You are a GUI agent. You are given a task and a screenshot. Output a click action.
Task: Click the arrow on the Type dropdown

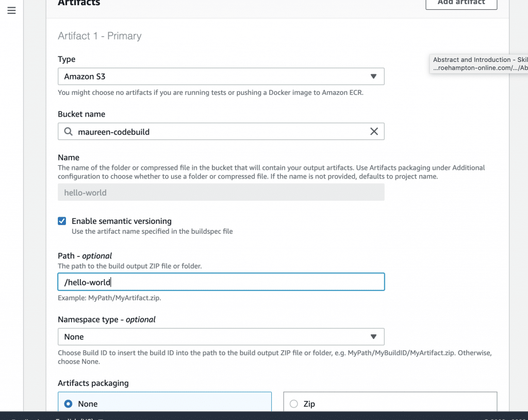click(x=374, y=76)
